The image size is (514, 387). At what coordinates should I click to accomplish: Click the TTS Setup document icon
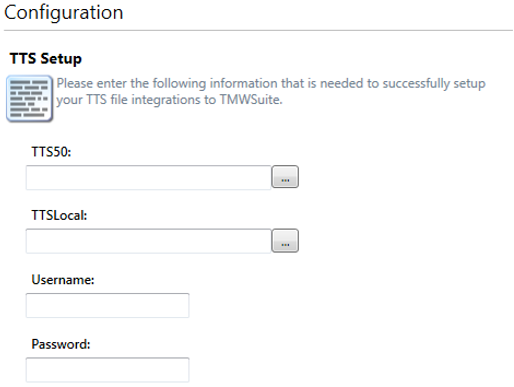click(29, 99)
